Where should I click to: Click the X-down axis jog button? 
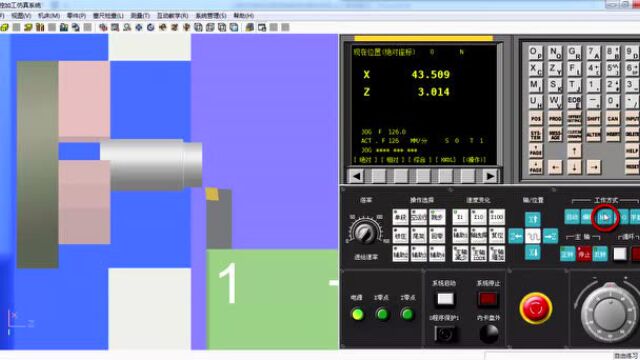point(533,253)
